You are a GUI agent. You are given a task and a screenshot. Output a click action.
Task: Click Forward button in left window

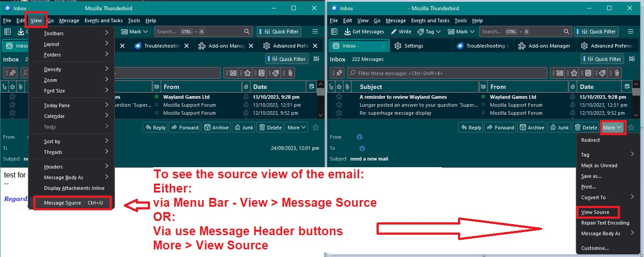click(x=185, y=128)
